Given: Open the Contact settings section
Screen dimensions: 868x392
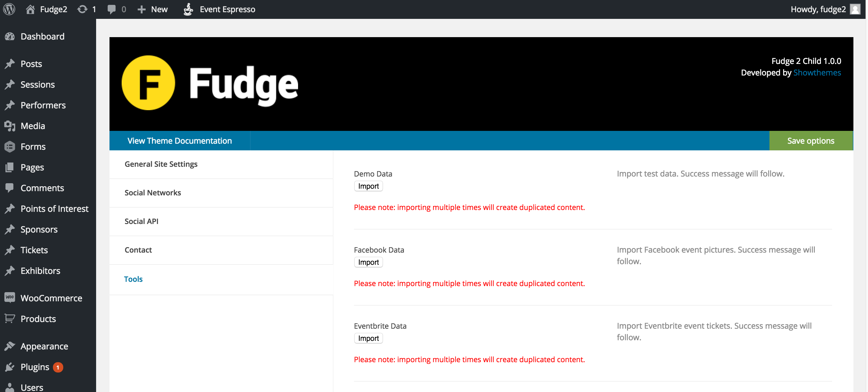Looking at the screenshot, I should coord(221,250).
